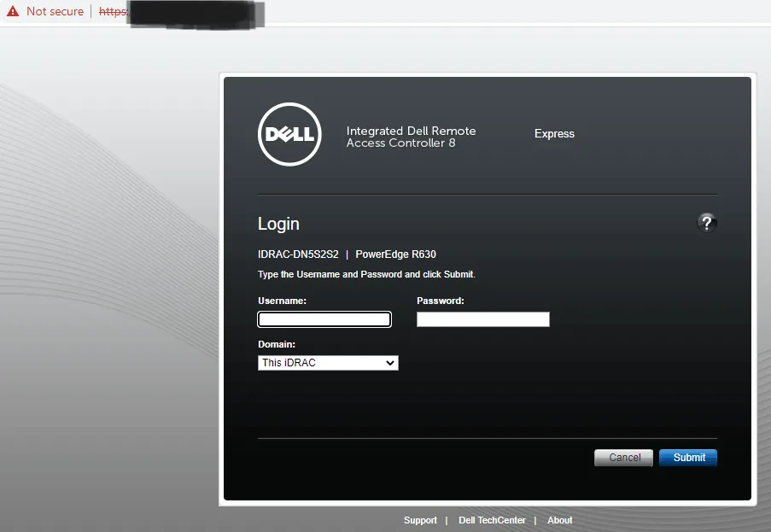Viewport: 771px width, 532px height.
Task: Click the IDRAC-DN5S2S2 hostname text
Action: [298, 254]
